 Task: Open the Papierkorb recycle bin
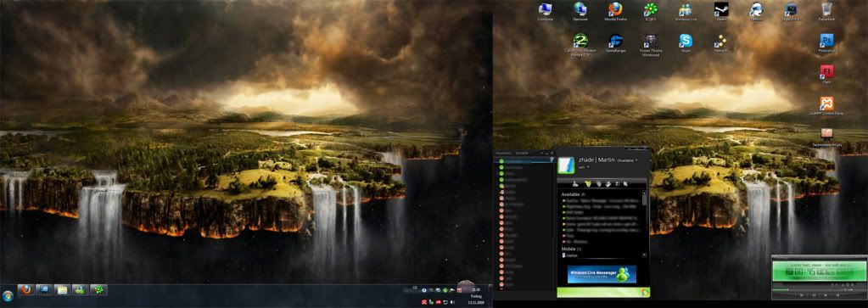(826, 11)
